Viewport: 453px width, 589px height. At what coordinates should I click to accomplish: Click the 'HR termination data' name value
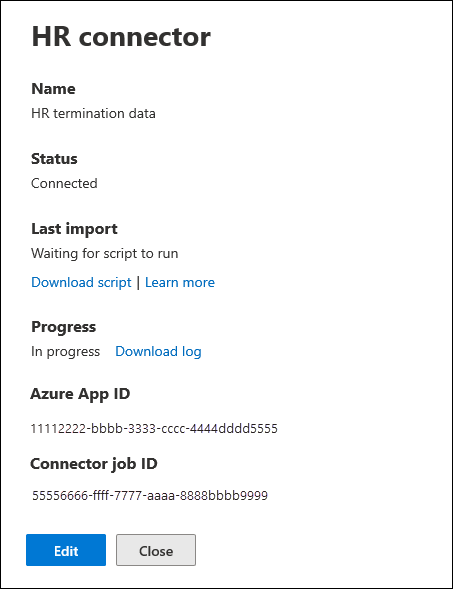click(x=93, y=113)
